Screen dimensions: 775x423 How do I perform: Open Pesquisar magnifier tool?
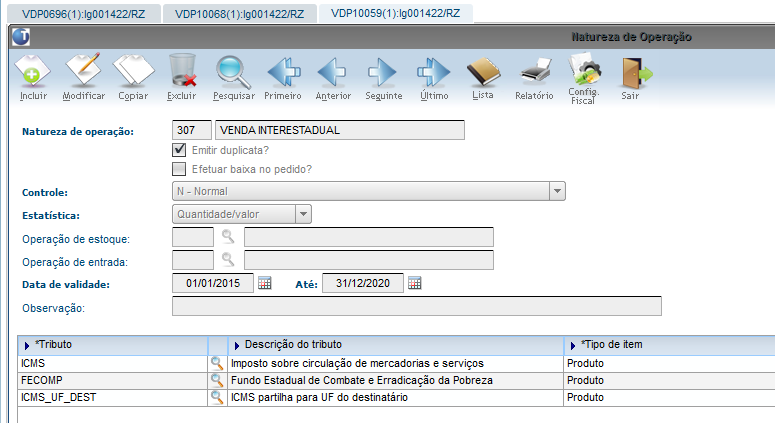click(233, 73)
